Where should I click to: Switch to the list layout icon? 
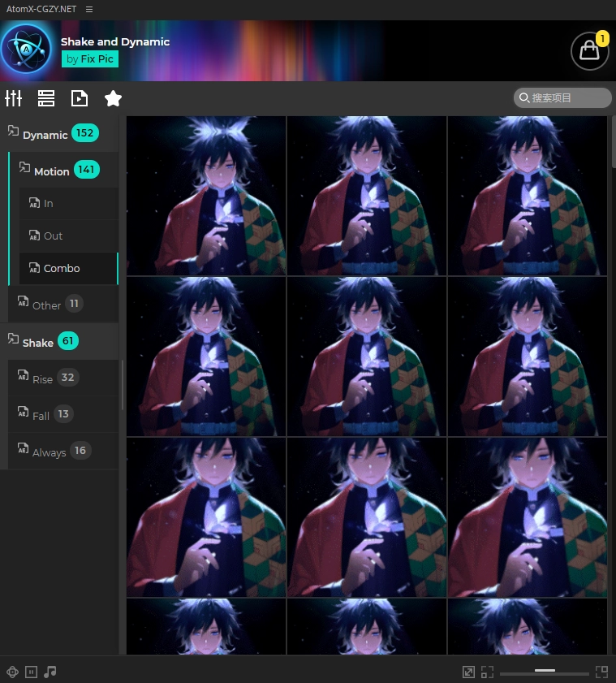[x=46, y=98]
